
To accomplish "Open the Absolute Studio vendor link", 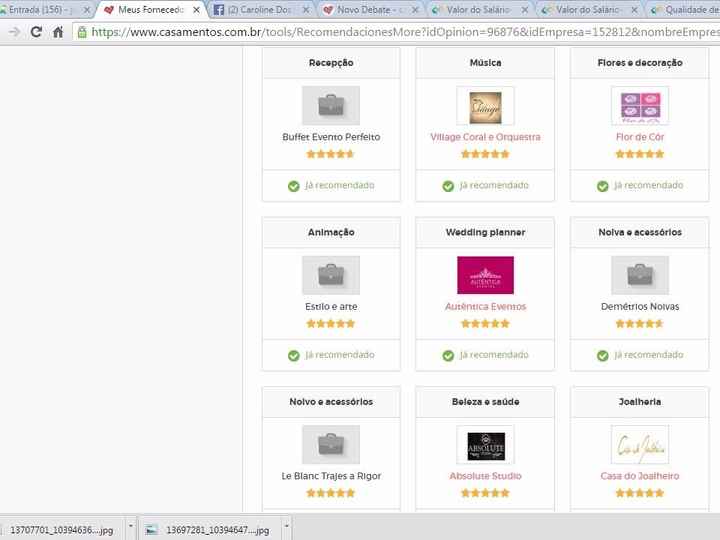I will [x=485, y=476].
